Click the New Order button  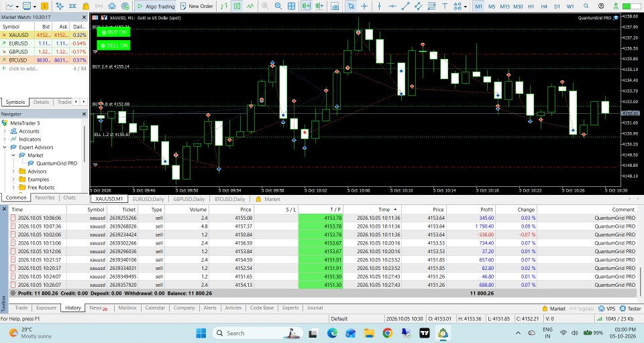(197, 6)
